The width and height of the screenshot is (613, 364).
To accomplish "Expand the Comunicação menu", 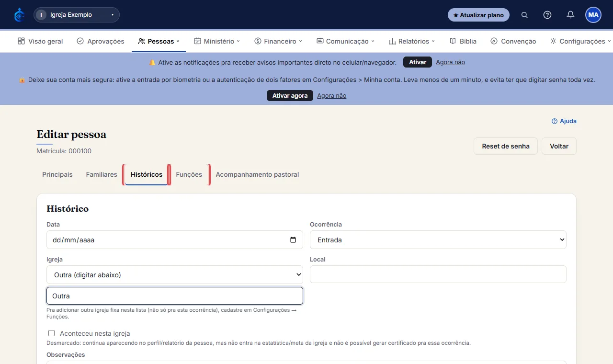I will [345, 41].
